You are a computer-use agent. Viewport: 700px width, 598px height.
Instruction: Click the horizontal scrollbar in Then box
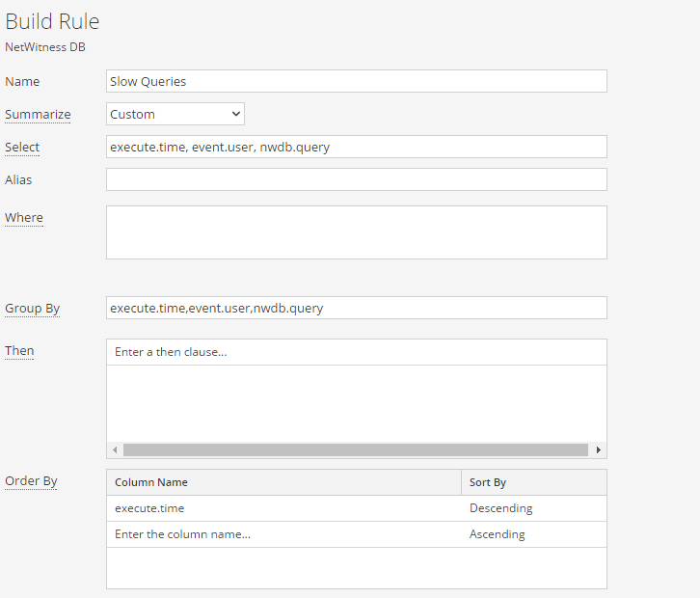[355, 449]
